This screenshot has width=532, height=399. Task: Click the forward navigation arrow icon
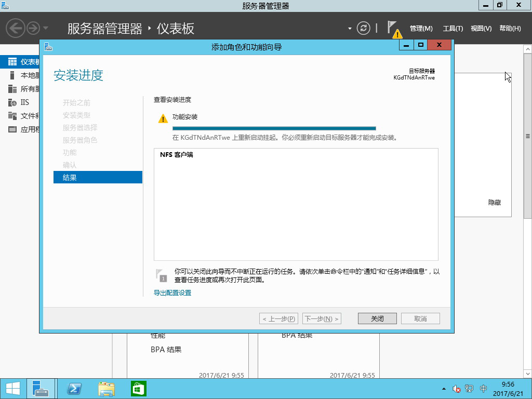[x=34, y=28]
